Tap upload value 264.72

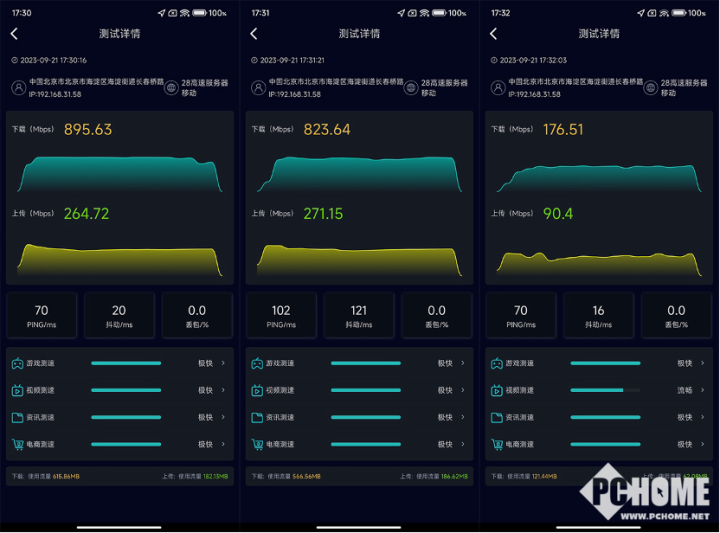(86, 213)
